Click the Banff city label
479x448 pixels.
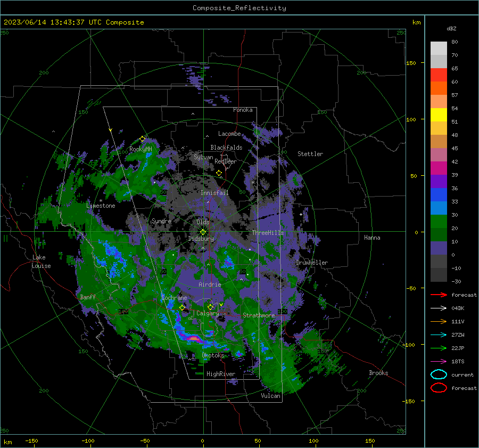88,297
